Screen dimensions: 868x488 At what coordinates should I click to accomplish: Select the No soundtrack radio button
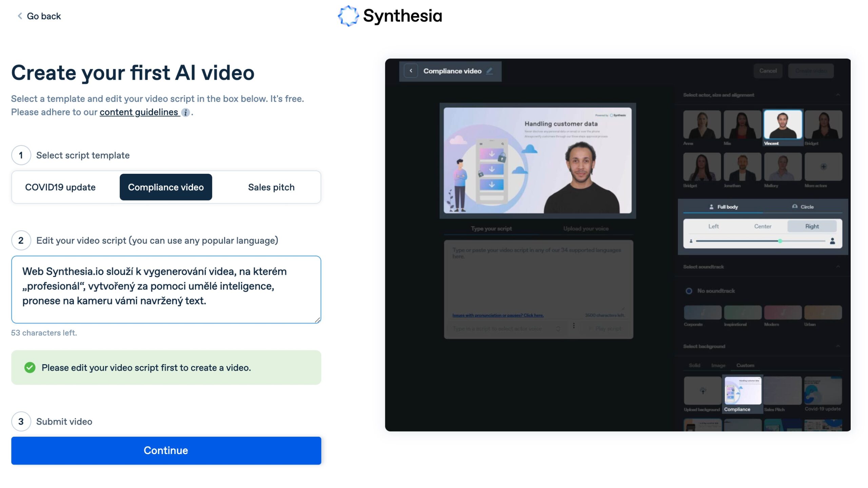tap(689, 291)
